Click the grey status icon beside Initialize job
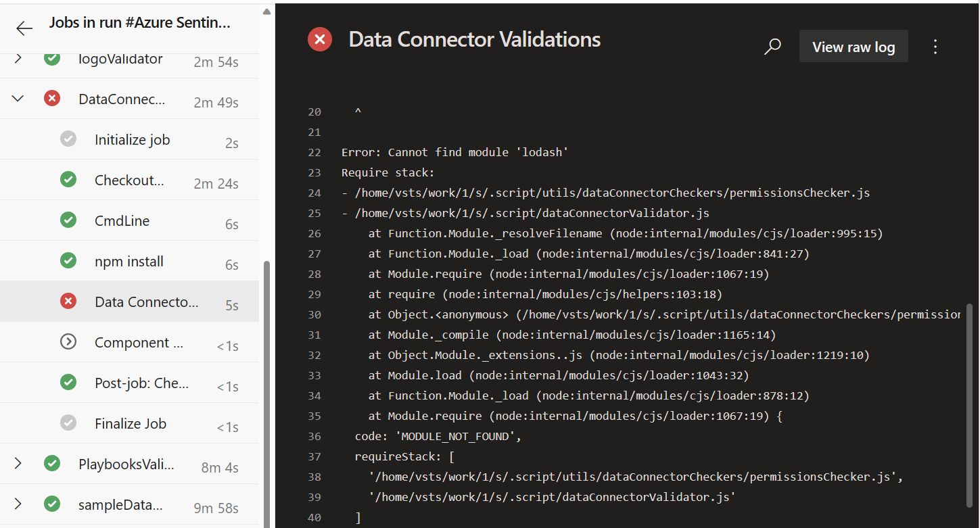980x528 pixels. pos(68,139)
